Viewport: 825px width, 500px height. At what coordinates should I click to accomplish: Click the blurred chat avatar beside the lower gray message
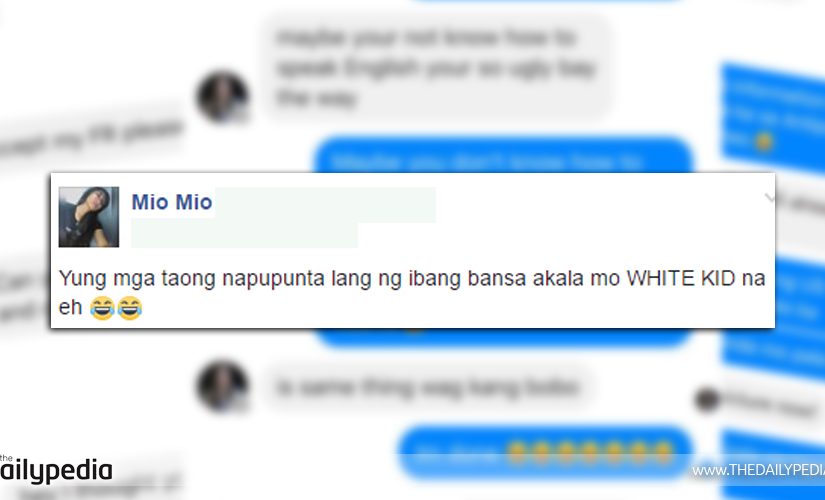click(x=223, y=386)
